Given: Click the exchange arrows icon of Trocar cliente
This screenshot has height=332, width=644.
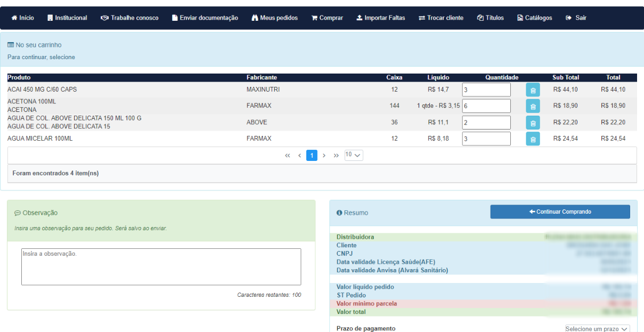Looking at the screenshot, I should point(422,18).
